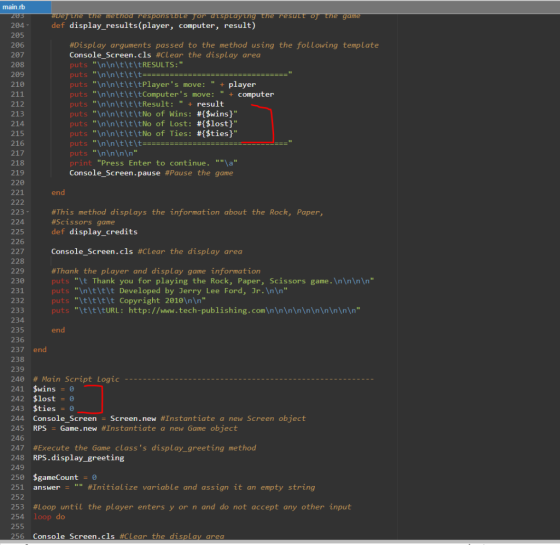Click line number 230 in gutter
This screenshot has height=545, width=560.
pos(18,281)
